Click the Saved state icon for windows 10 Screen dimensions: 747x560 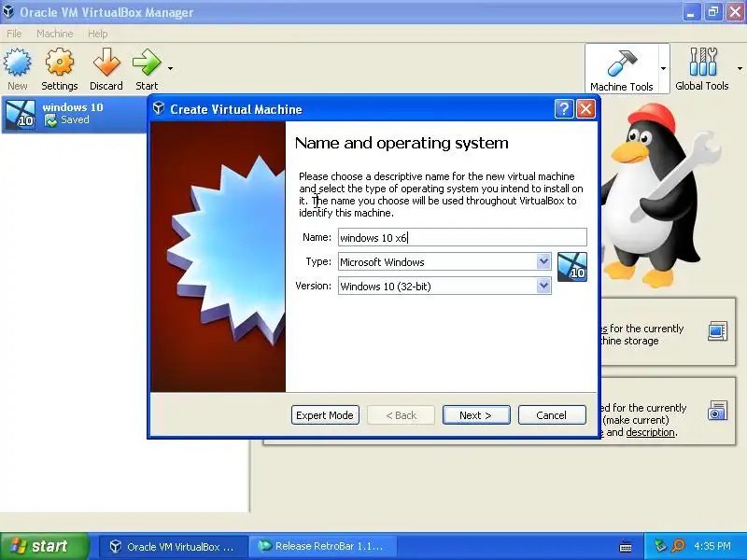(x=50, y=120)
